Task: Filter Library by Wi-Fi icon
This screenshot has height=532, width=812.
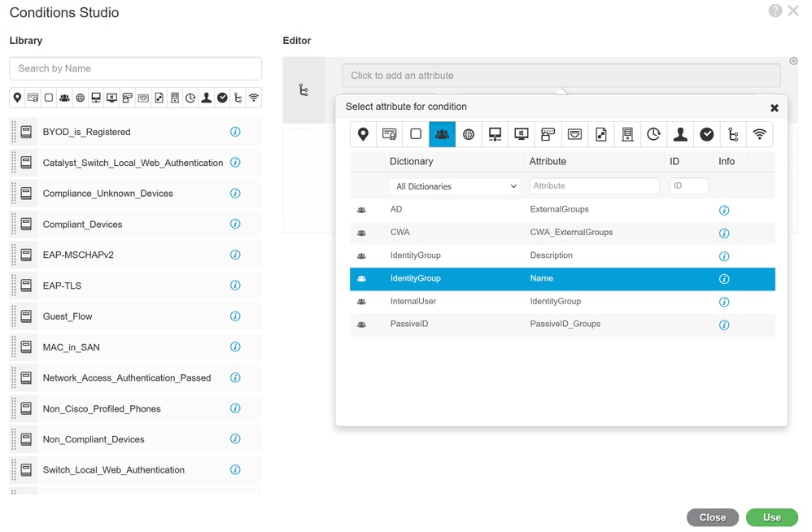Action: pyautogui.click(x=254, y=98)
